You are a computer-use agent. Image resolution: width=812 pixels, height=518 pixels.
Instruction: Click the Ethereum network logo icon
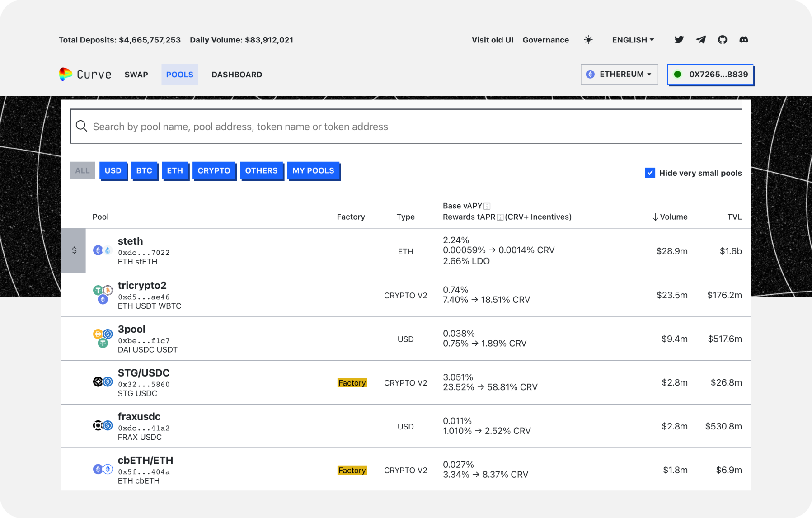click(x=590, y=74)
